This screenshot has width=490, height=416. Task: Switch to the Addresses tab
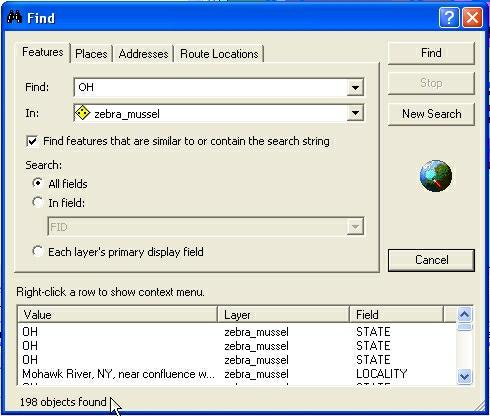[x=143, y=54]
